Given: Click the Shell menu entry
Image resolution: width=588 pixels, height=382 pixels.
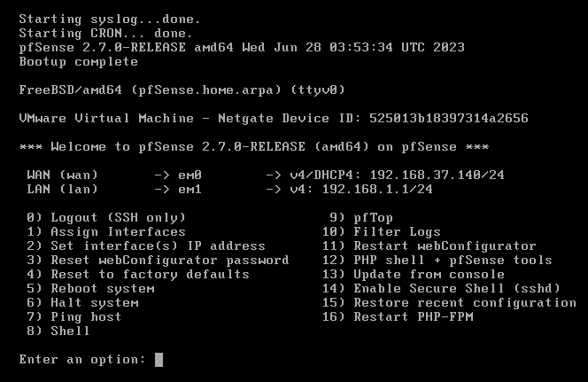Looking at the screenshot, I should [x=70, y=331].
